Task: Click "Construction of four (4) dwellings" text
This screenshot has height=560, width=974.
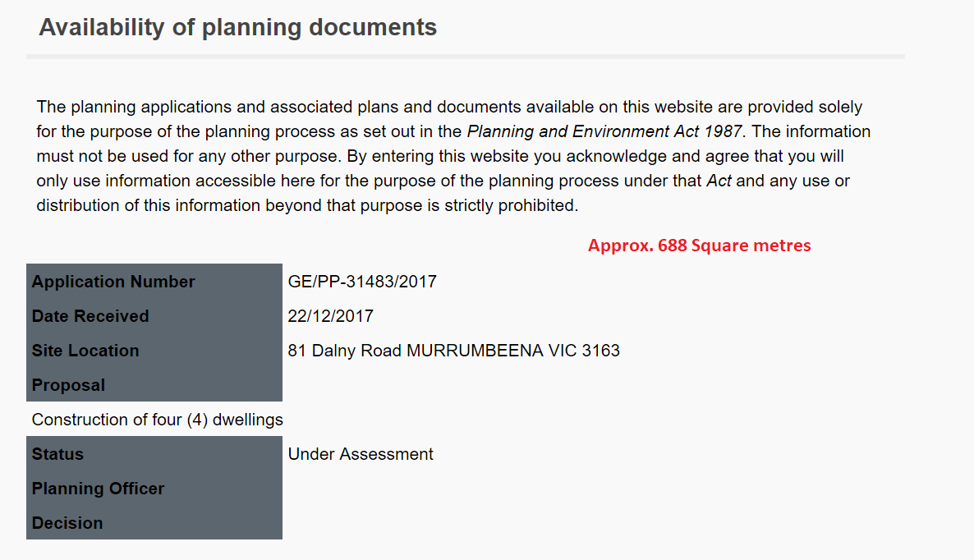Action: [158, 420]
